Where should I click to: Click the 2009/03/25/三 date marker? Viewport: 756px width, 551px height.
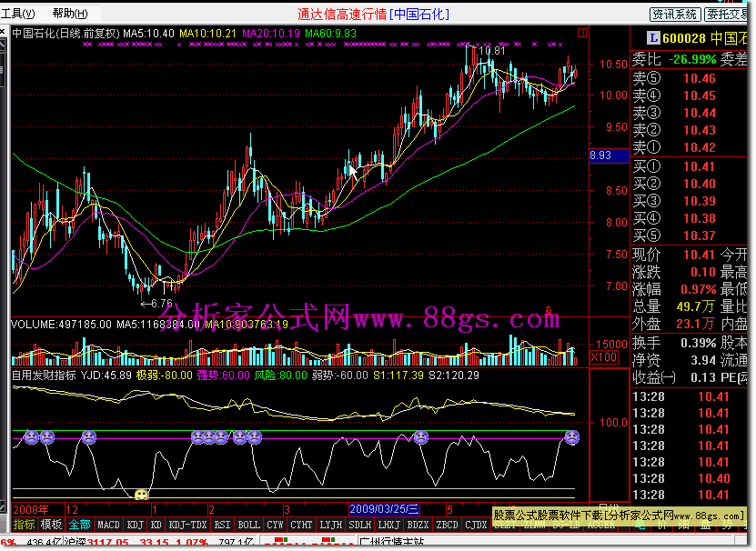[384, 509]
